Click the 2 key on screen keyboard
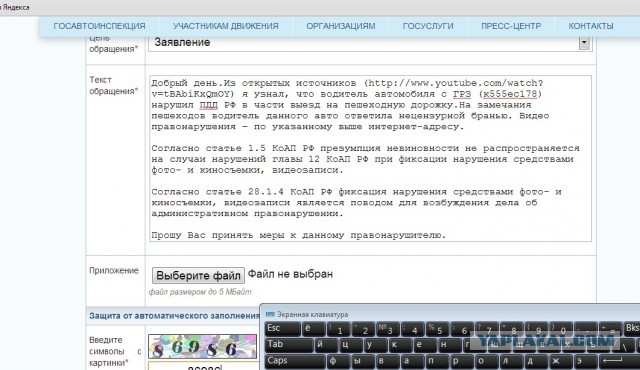The height and width of the screenshot is (370, 640). tap(363, 329)
